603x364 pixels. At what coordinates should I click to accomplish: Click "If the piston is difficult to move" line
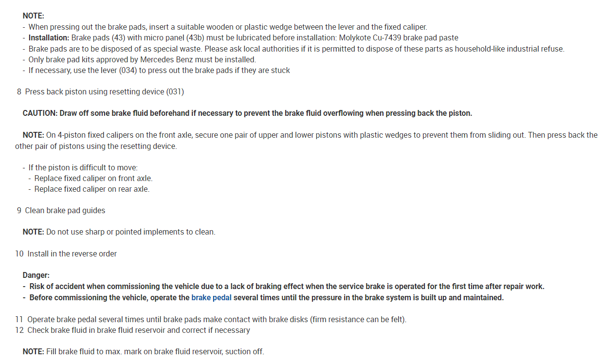point(83,167)
